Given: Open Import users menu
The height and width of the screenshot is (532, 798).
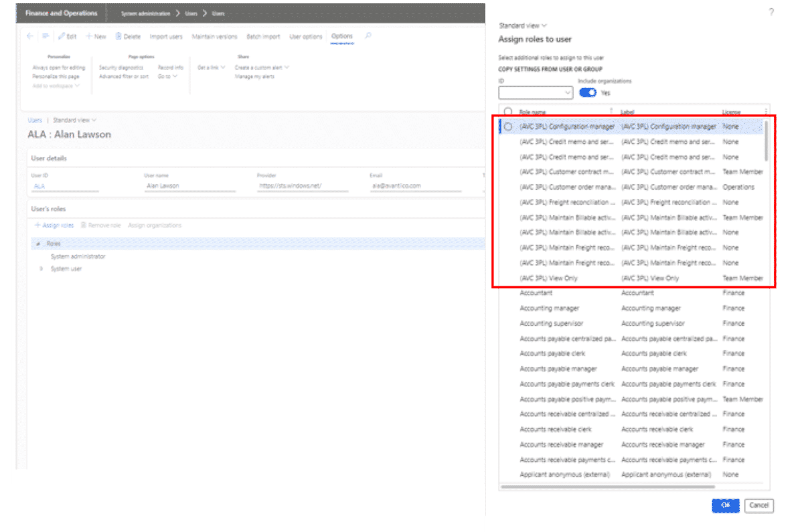Looking at the screenshot, I should pos(166,36).
